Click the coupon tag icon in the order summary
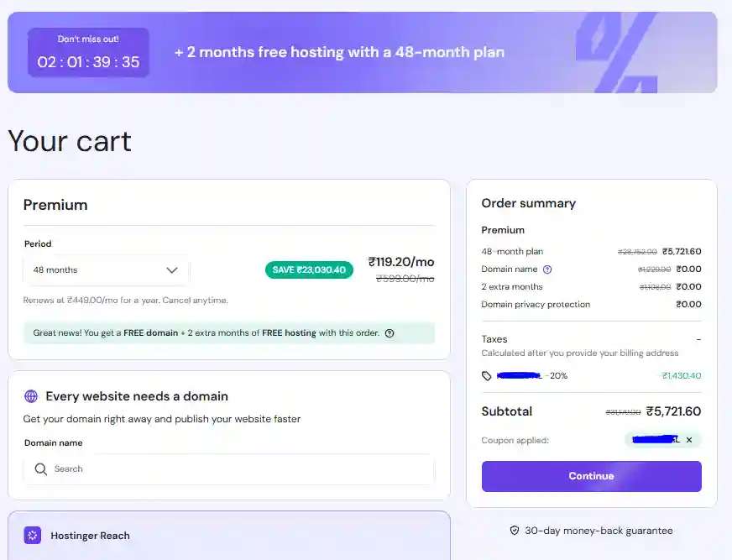 [487, 376]
